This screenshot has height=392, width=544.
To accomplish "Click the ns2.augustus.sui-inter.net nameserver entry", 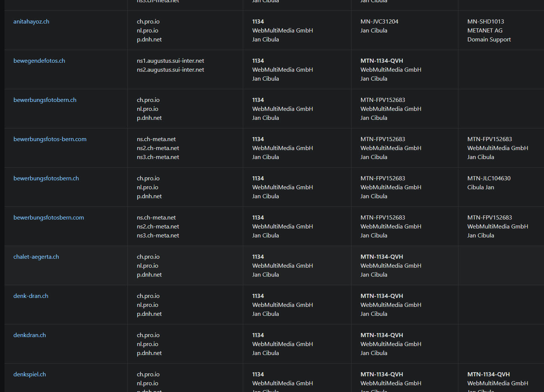I will (x=170, y=70).
